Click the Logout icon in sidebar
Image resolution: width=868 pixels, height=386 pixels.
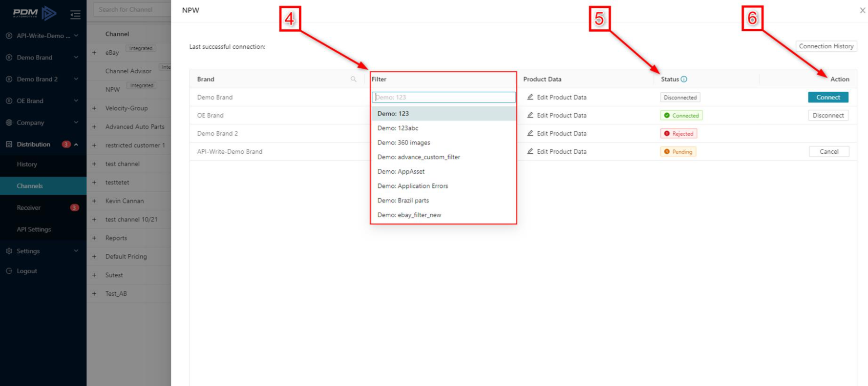(x=9, y=271)
